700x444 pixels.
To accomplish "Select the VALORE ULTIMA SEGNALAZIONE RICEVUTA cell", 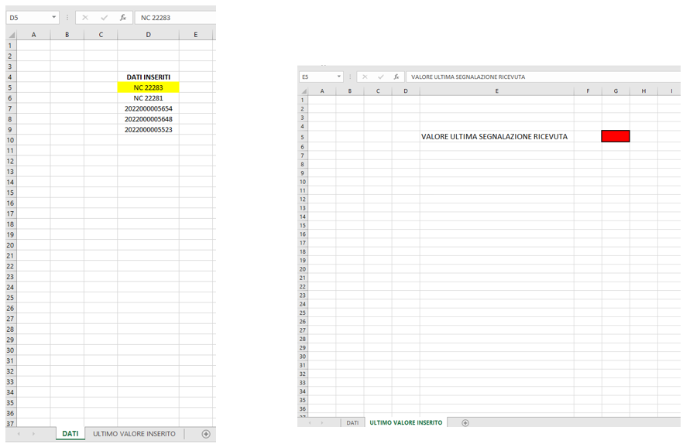I will (495, 136).
